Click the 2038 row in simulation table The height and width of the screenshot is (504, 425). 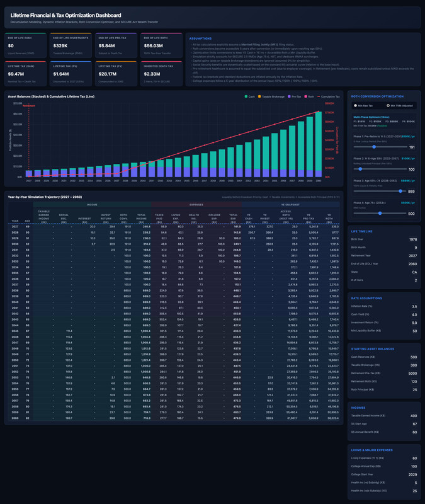point(174,290)
